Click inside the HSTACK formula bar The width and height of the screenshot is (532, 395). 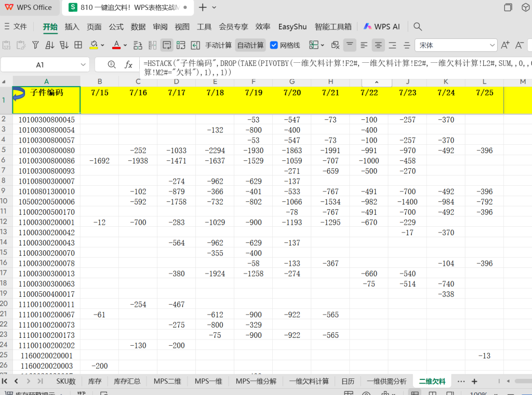click(x=336, y=67)
